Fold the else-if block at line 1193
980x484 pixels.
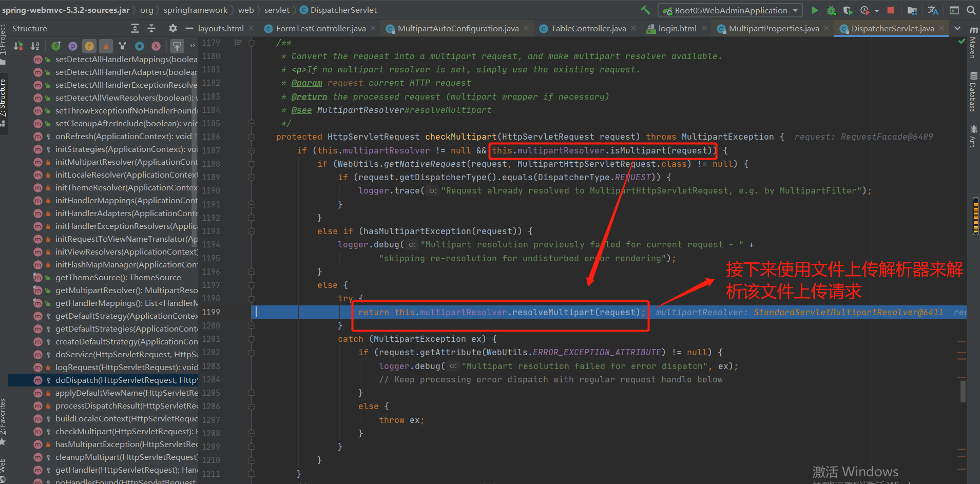point(252,231)
